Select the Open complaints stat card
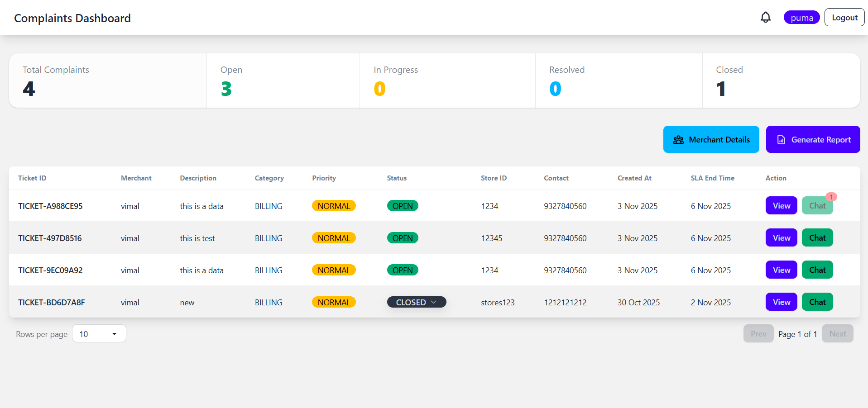The width and height of the screenshot is (868, 408). click(283, 81)
